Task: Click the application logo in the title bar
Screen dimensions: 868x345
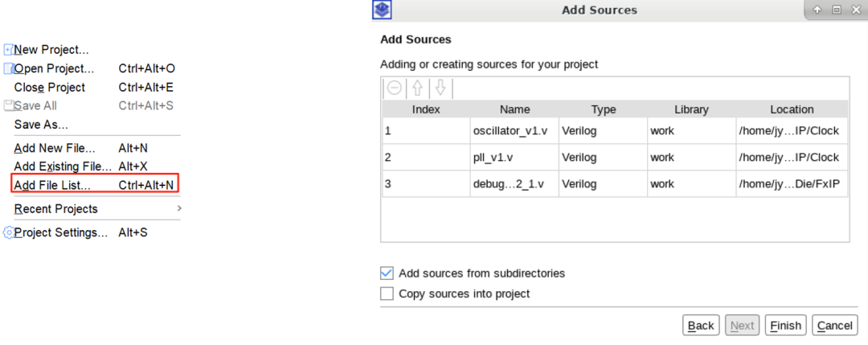Action: click(383, 10)
